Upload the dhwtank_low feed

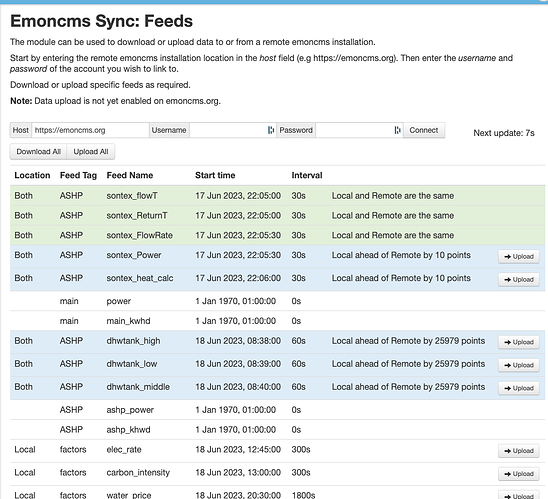519,365
